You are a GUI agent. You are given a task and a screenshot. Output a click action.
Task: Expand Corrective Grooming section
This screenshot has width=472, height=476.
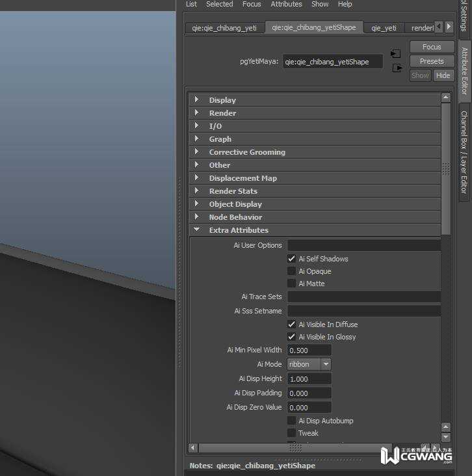click(x=315, y=152)
